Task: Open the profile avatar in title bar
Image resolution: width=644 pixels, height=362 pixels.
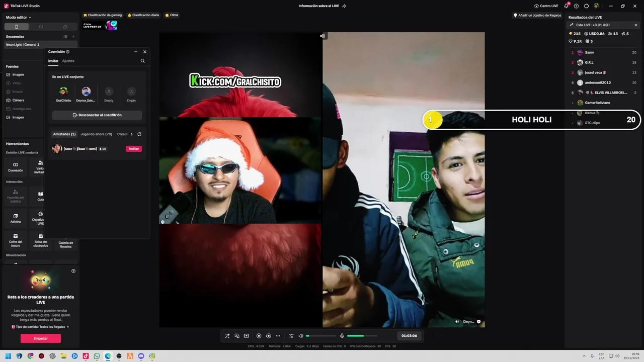Action: pyautogui.click(x=597, y=6)
